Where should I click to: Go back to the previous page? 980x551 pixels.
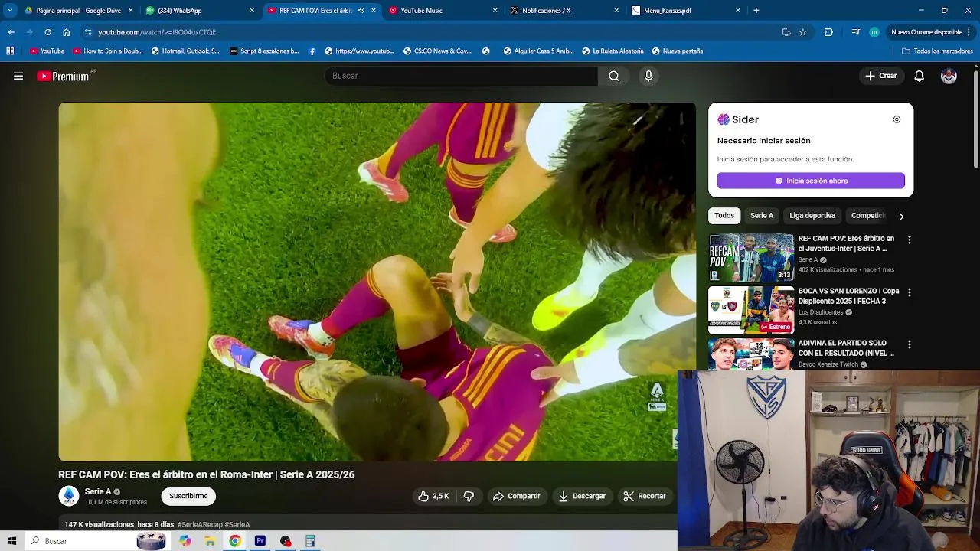[11, 32]
